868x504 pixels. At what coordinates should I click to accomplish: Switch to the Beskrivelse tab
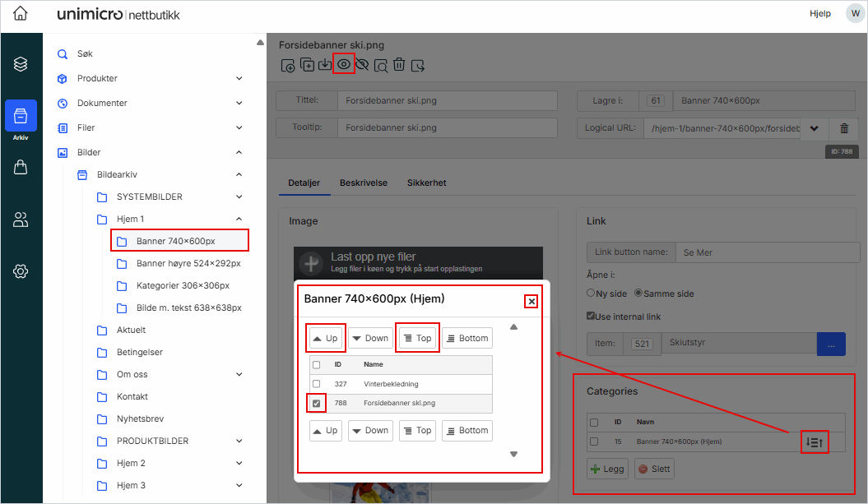363,183
